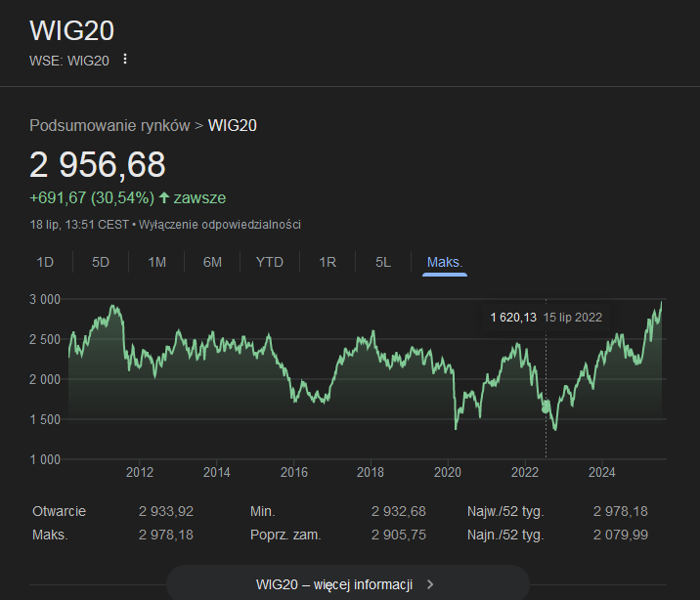Switch chart to 6M range
The height and width of the screenshot is (600, 700).
tap(212, 262)
